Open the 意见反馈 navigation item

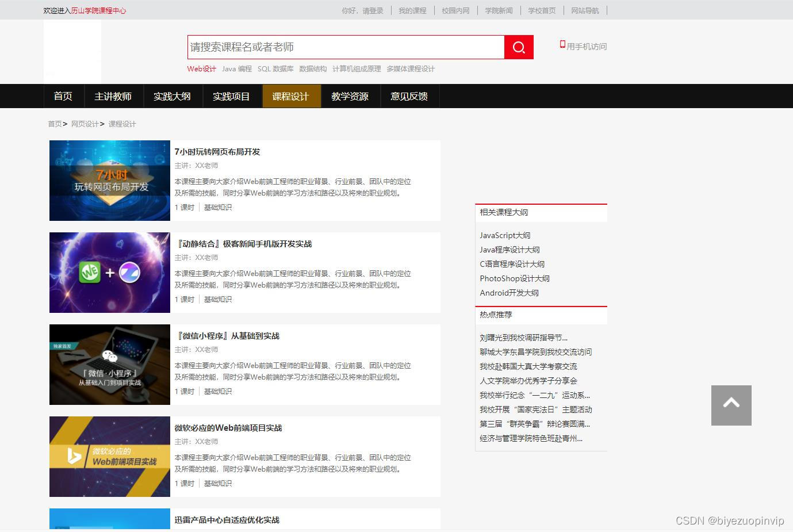click(409, 96)
